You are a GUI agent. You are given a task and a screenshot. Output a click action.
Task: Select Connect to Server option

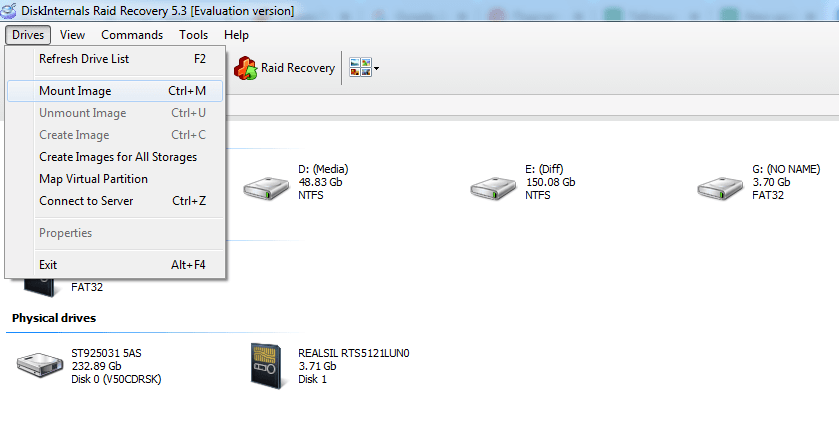[86, 201]
